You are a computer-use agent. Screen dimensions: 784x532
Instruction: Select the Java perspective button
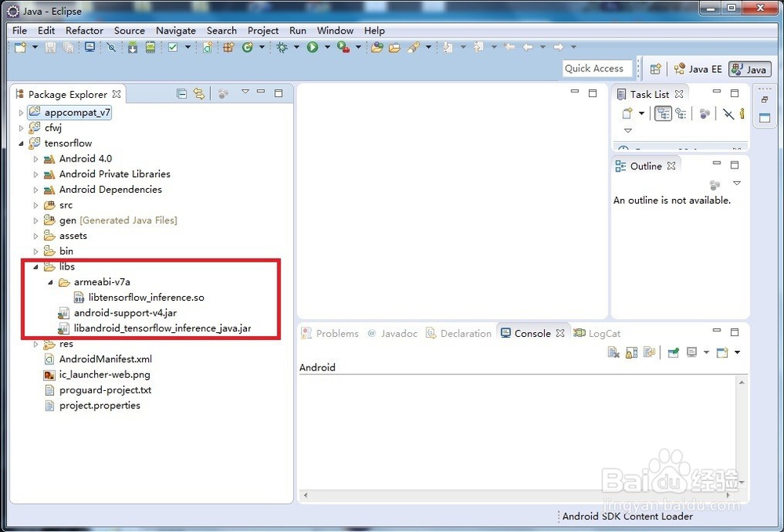tap(750, 69)
